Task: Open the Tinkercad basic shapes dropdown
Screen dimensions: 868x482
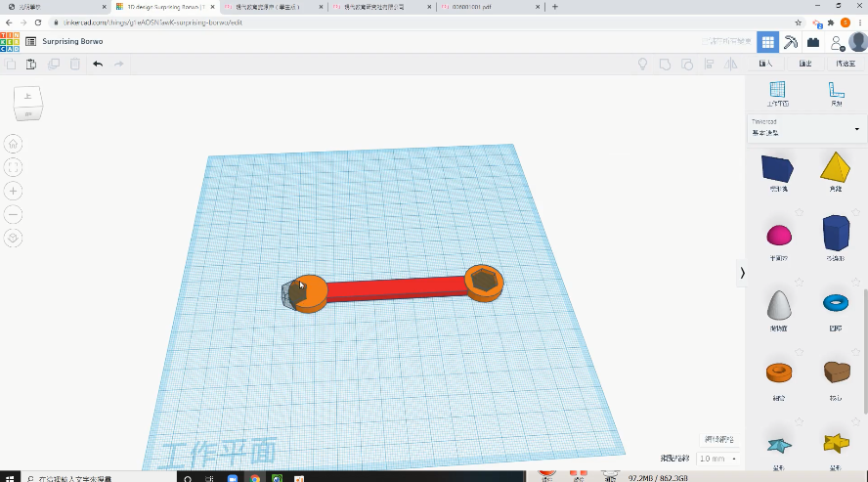Action: point(805,128)
